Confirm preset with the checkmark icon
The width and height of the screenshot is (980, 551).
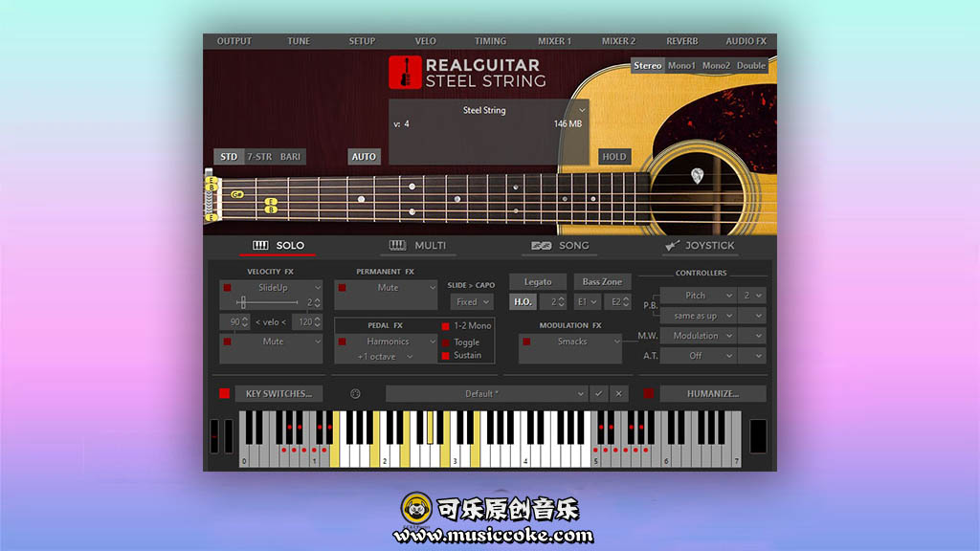(599, 393)
